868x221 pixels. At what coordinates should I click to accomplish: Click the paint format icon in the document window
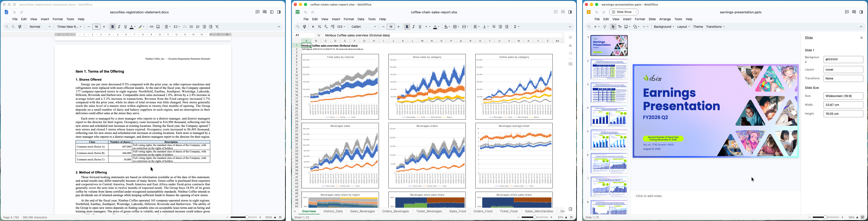[20, 27]
